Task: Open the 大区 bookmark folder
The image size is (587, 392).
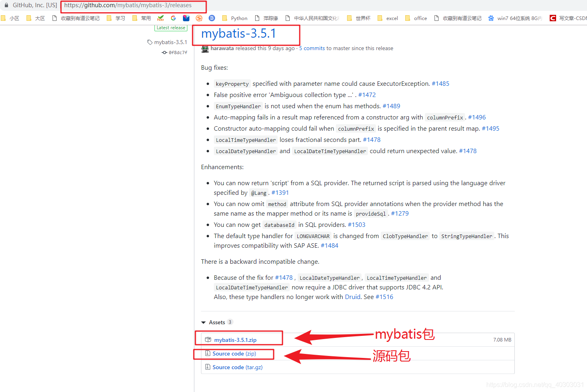Action: (35, 18)
